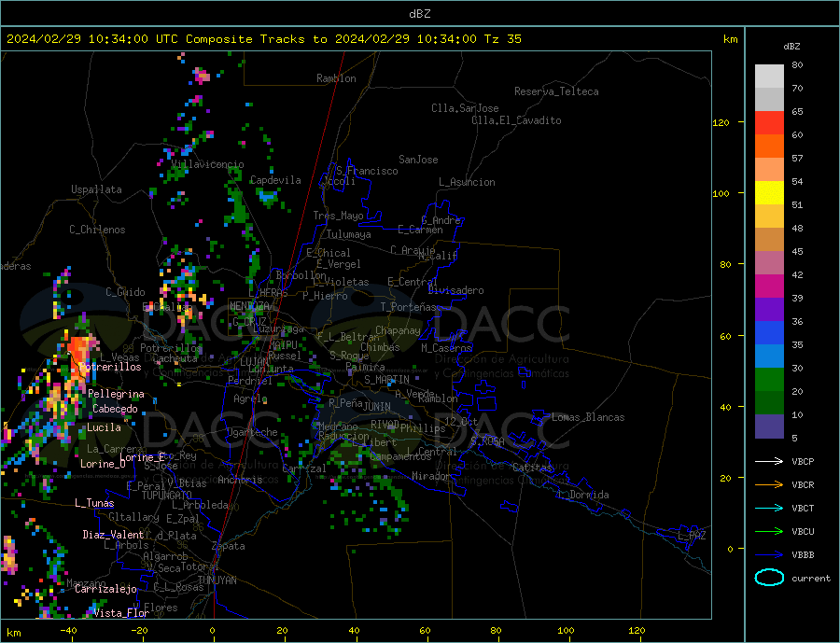Click the 'Uspallata' place label
The width and height of the screenshot is (840, 643).
(96, 189)
